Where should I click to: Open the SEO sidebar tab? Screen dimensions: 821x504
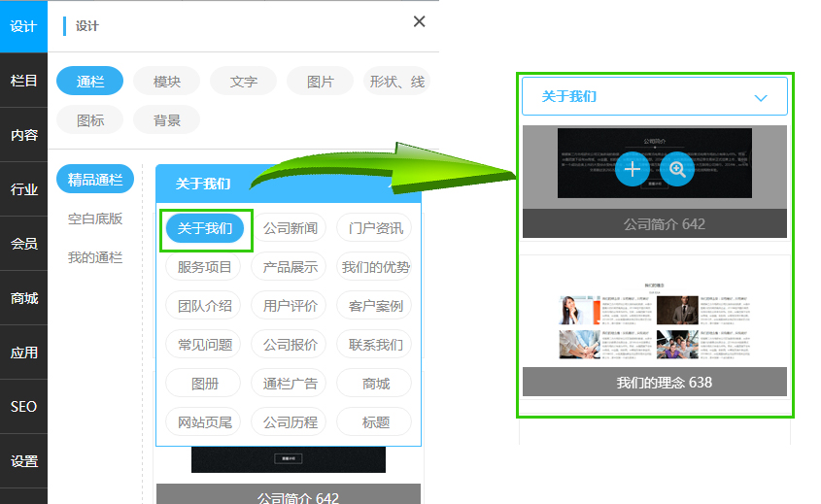(x=23, y=407)
